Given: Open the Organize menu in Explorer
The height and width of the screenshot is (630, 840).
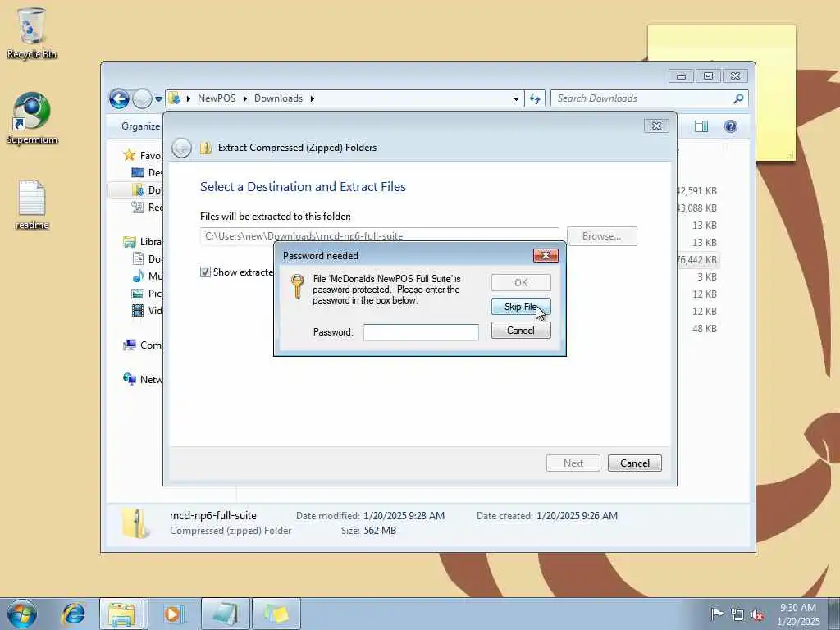Looking at the screenshot, I should pyautogui.click(x=140, y=126).
